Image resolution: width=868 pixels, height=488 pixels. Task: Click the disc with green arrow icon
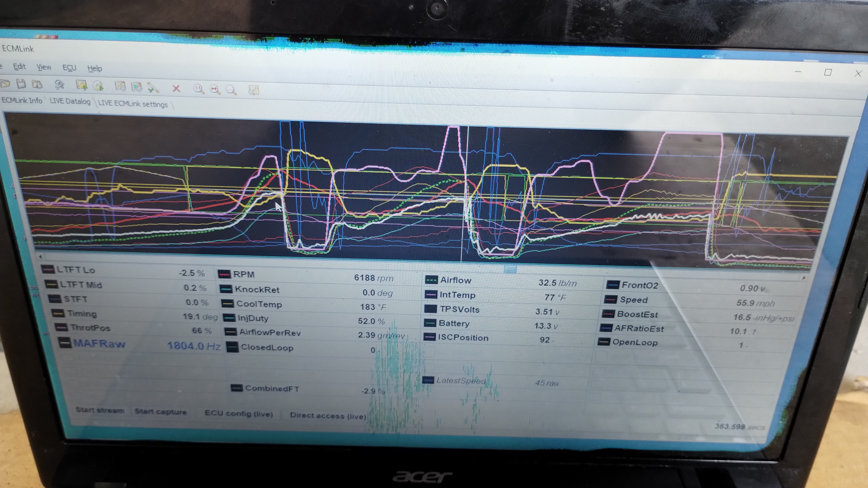pyautogui.click(x=98, y=86)
